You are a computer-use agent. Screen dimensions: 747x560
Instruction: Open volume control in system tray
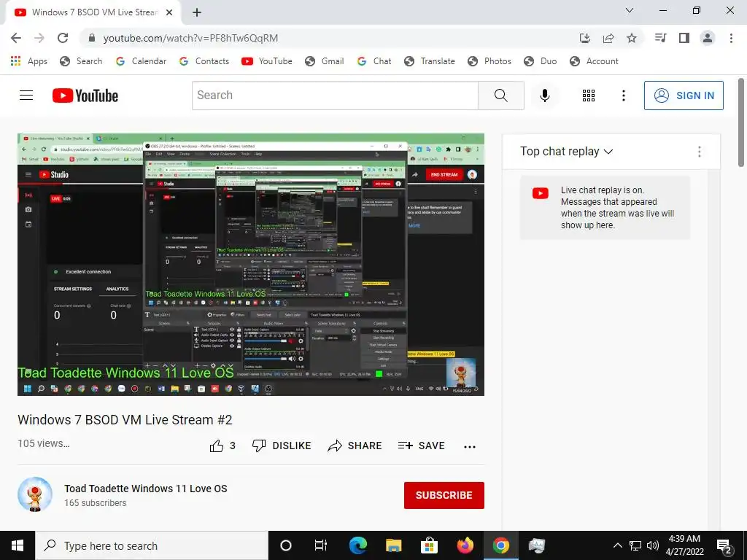pyautogui.click(x=653, y=545)
